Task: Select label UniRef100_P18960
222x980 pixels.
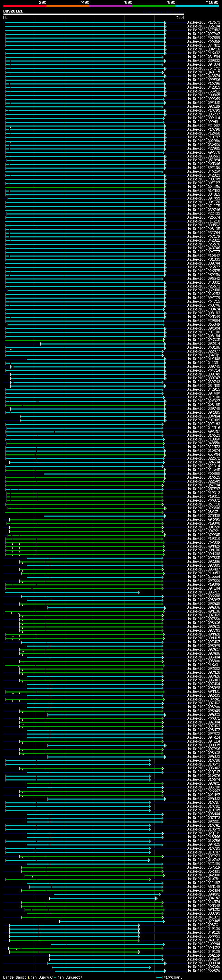Action: tap(203, 439)
